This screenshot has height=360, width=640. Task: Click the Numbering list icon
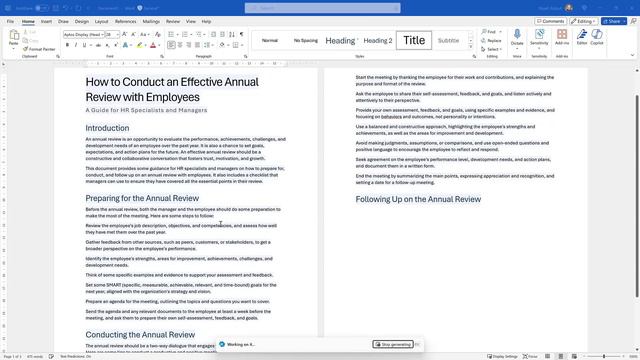[x=184, y=34]
